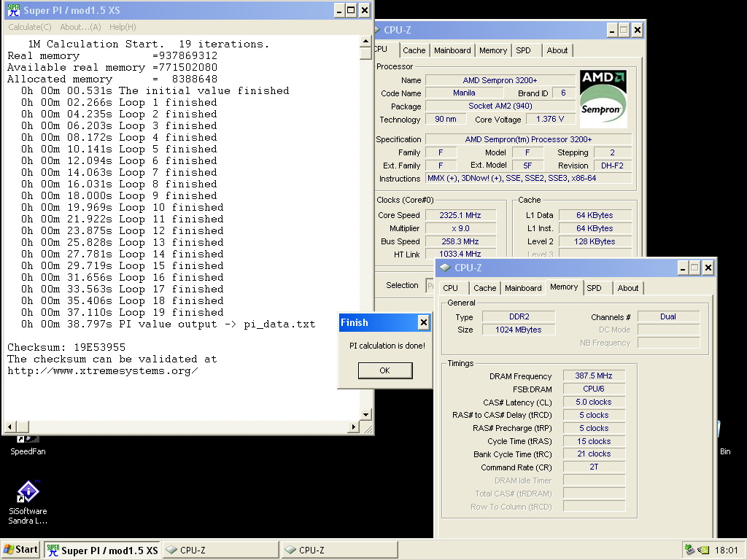Click Super PI vertical scrollbar up arrow

(x=365, y=41)
